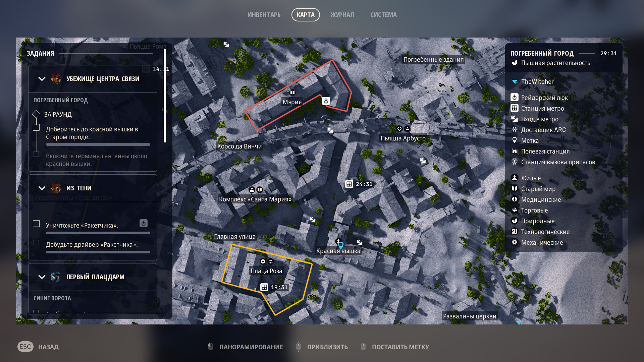The height and width of the screenshot is (362, 644).
Task: Collapse the Убежище центра связи quest
Action: coord(42,79)
